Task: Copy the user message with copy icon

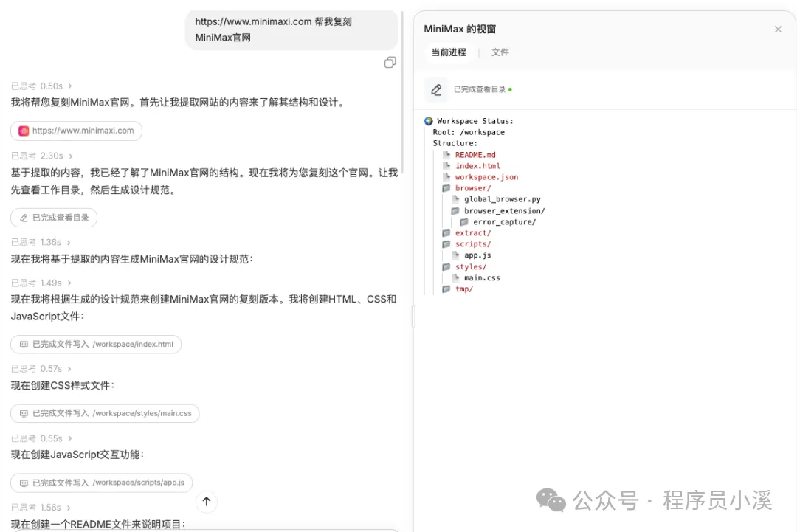Action: 390,63
